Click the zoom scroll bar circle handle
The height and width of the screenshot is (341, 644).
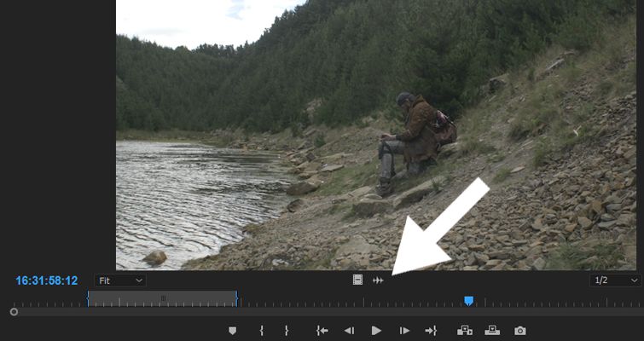[14, 312]
